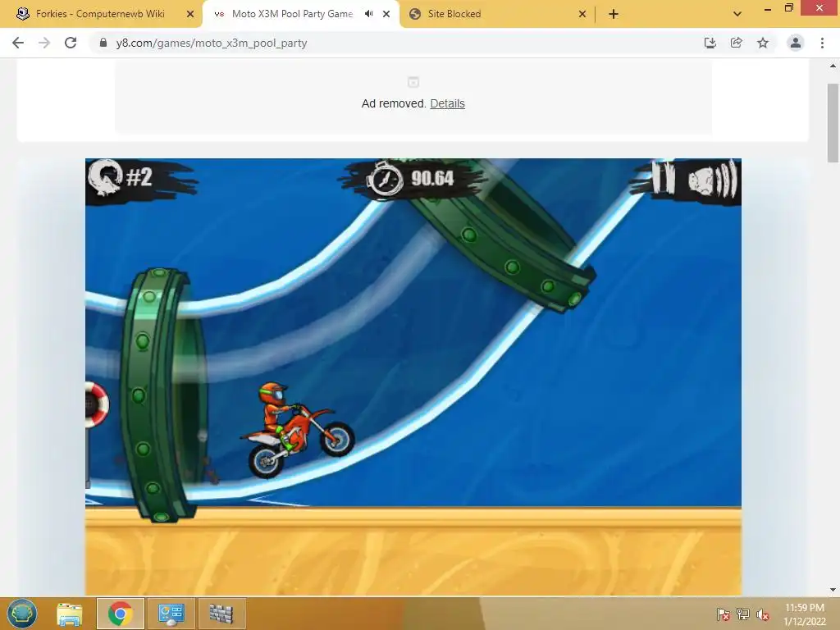Screen dimensions: 840x630
Task: Open the Chrome three-dot menu
Action: 822,43
